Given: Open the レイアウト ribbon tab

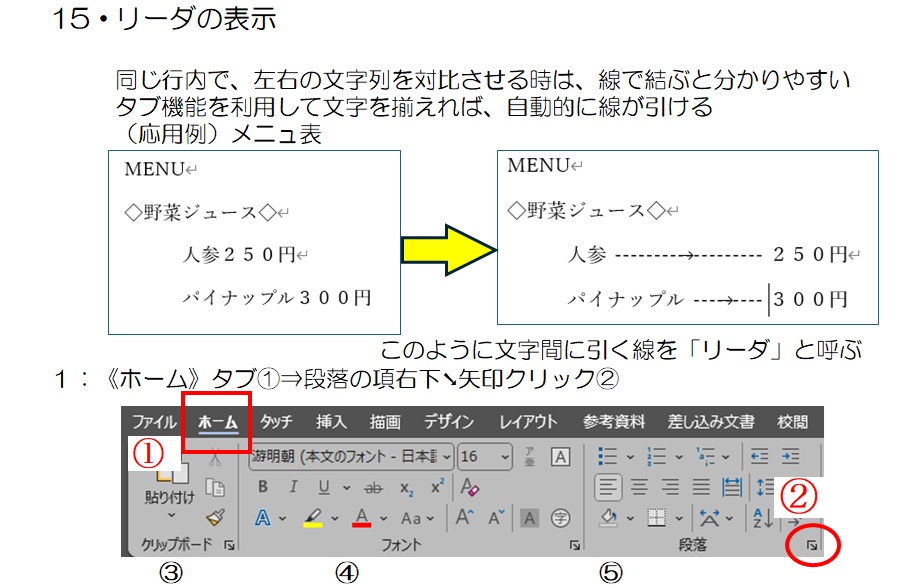Looking at the screenshot, I should pos(528,422).
